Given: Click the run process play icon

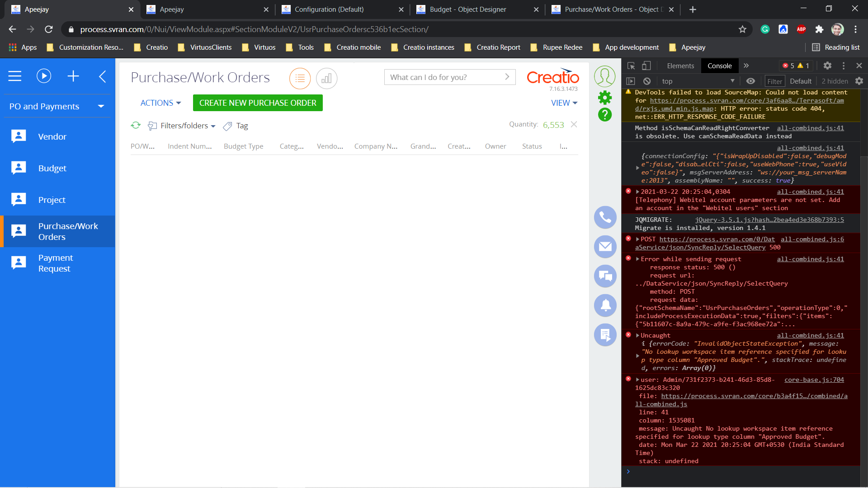Looking at the screenshot, I should tap(44, 76).
